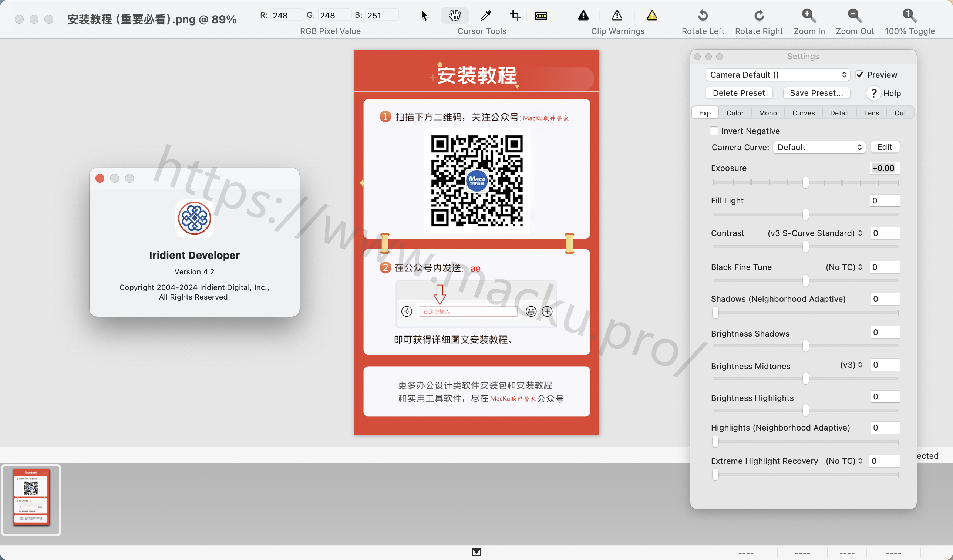Image resolution: width=953 pixels, height=560 pixels.
Task: Click the Exposure value field
Action: coord(884,168)
